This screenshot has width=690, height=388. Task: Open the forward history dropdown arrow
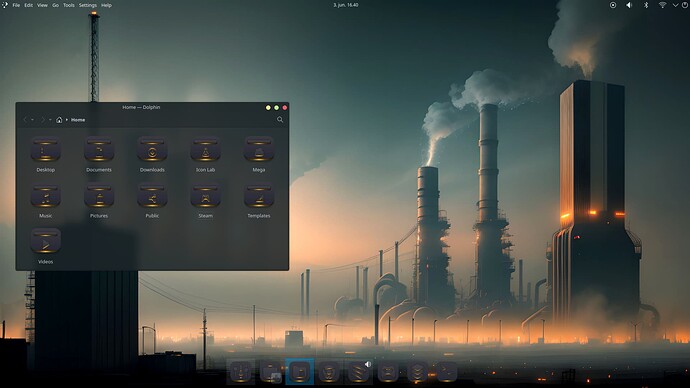[50, 120]
